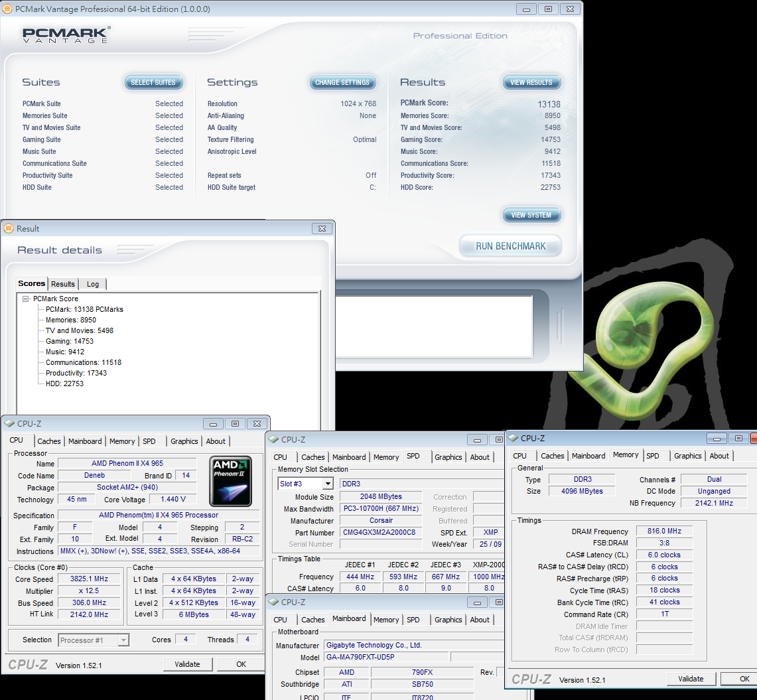Click the Max Bandwidth value PC3-10700H (667 MHz)

[381, 508]
